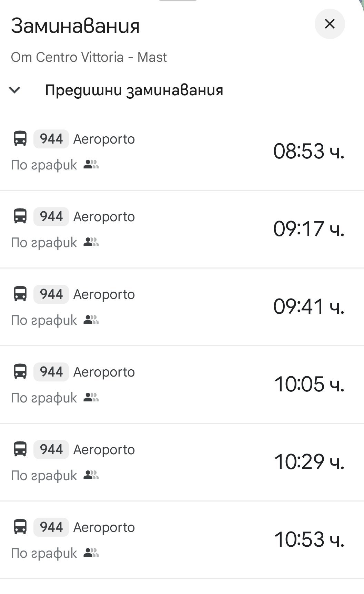The width and height of the screenshot is (364, 594).
Task: Click crowdedness icon on 10:05 departure
Action: [x=91, y=398]
